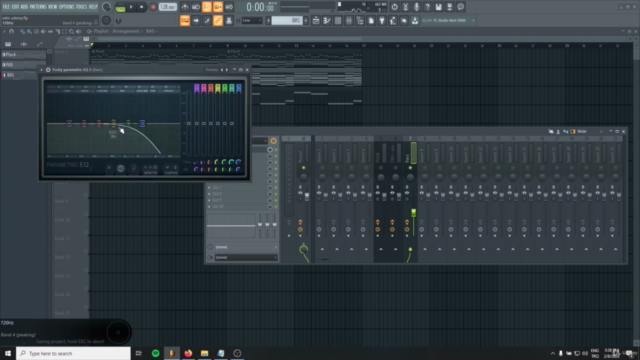Viewport: 640px width, 360px height.
Task: Open the OPTIONS menu
Action: point(66,7)
